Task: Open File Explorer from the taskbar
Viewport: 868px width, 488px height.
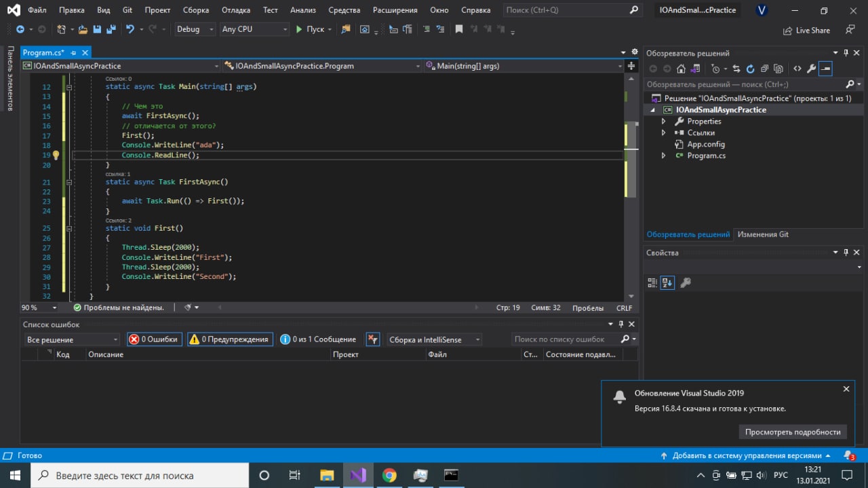Action: click(x=327, y=475)
